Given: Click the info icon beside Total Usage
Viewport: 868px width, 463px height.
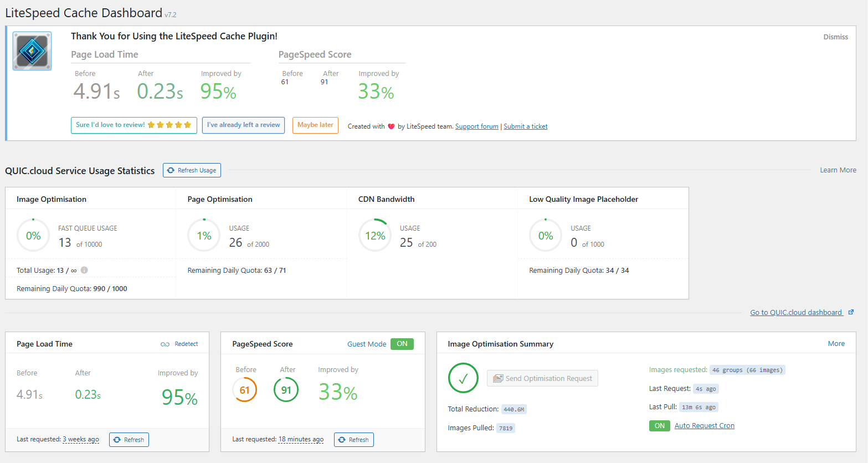Looking at the screenshot, I should [x=84, y=270].
